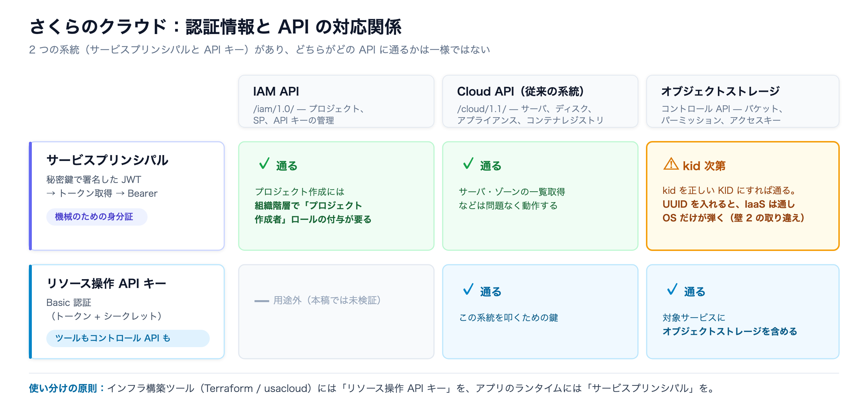Click the checkmark in Service Principal IAM API cell
The height and width of the screenshot is (405, 868).
264,163
